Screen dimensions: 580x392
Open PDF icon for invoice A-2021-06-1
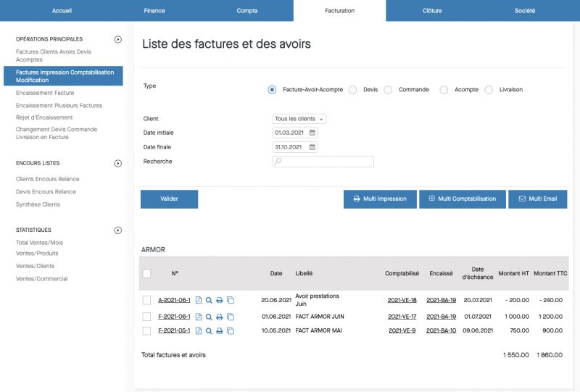click(x=199, y=300)
